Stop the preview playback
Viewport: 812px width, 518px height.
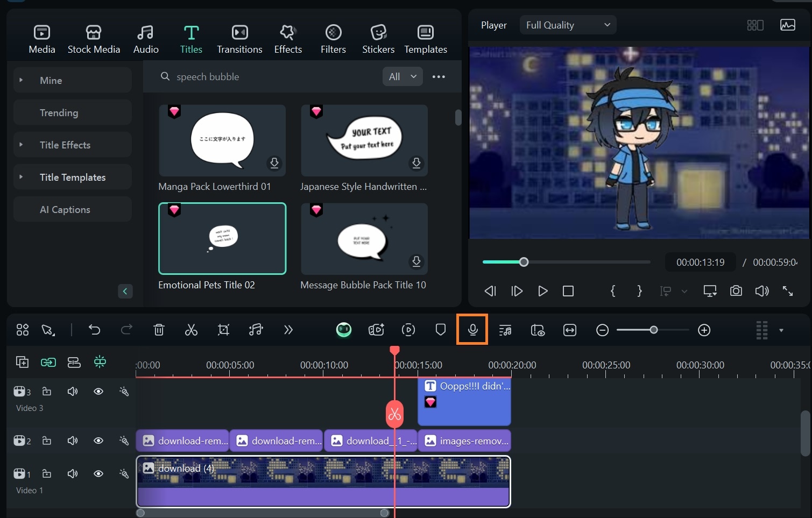pyautogui.click(x=568, y=291)
